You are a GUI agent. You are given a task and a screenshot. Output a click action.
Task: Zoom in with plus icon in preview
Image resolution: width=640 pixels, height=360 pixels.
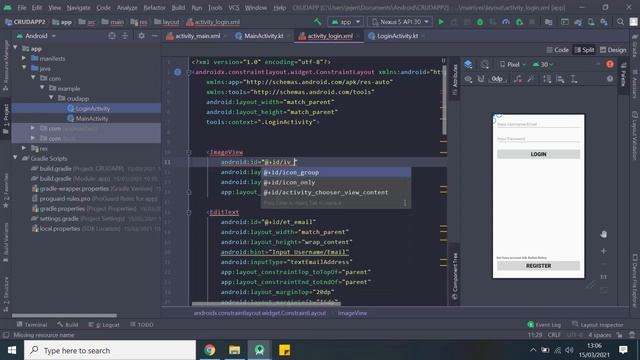(604, 251)
